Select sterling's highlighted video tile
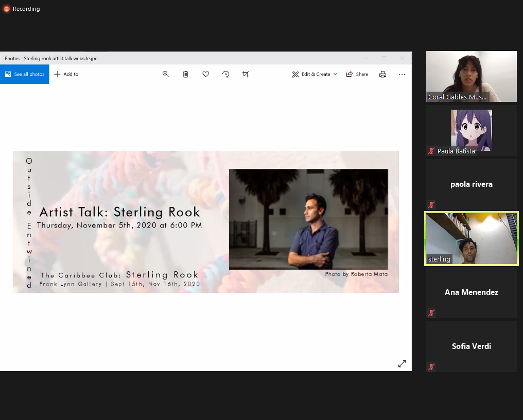 point(471,238)
